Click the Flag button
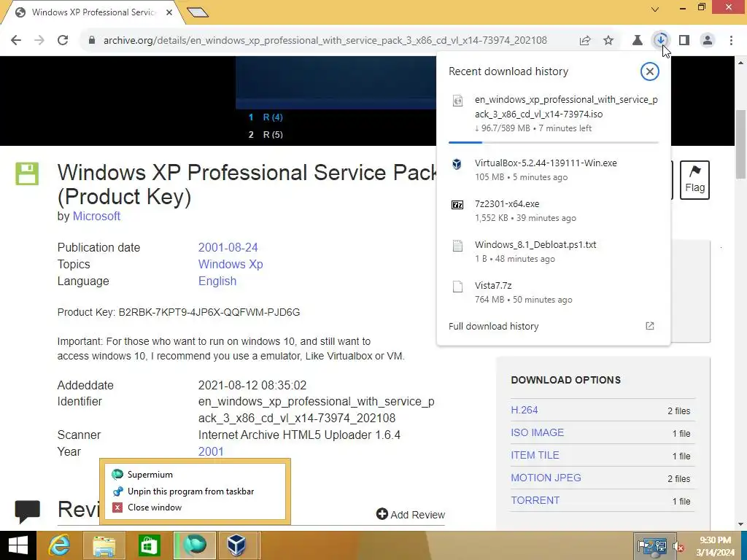Viewport: 747px width, 560px height. (x=694, y=180)
